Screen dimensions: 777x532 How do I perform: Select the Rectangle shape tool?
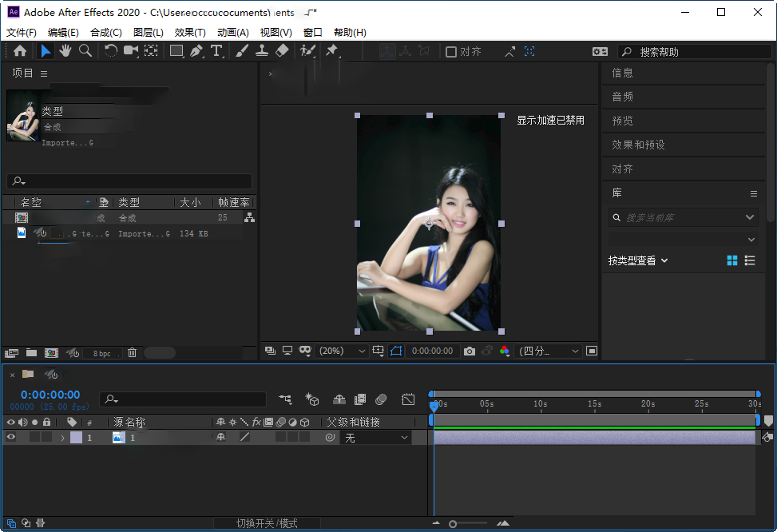point(176,50)
